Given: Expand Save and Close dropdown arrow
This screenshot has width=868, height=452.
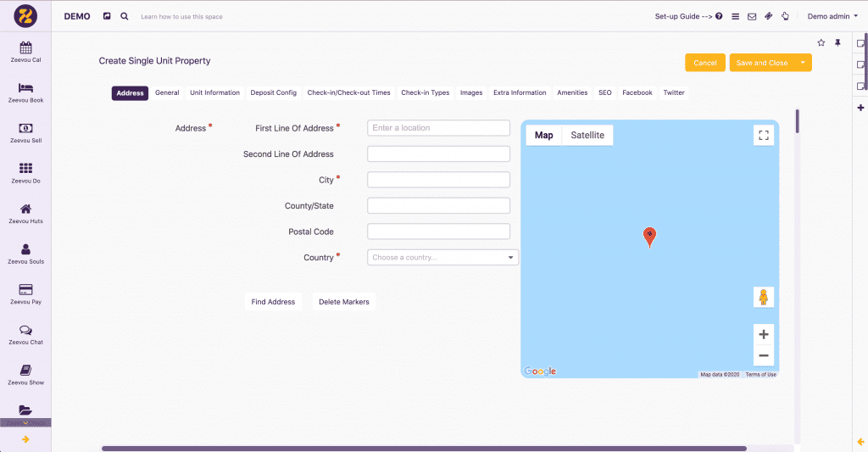Looking at the screenshot, I should (803, 63).
